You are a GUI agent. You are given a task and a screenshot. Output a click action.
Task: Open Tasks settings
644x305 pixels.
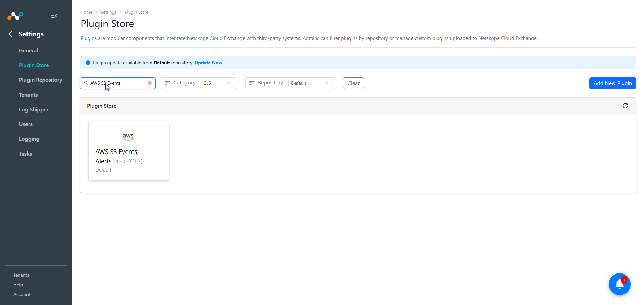tap(25, 154)
